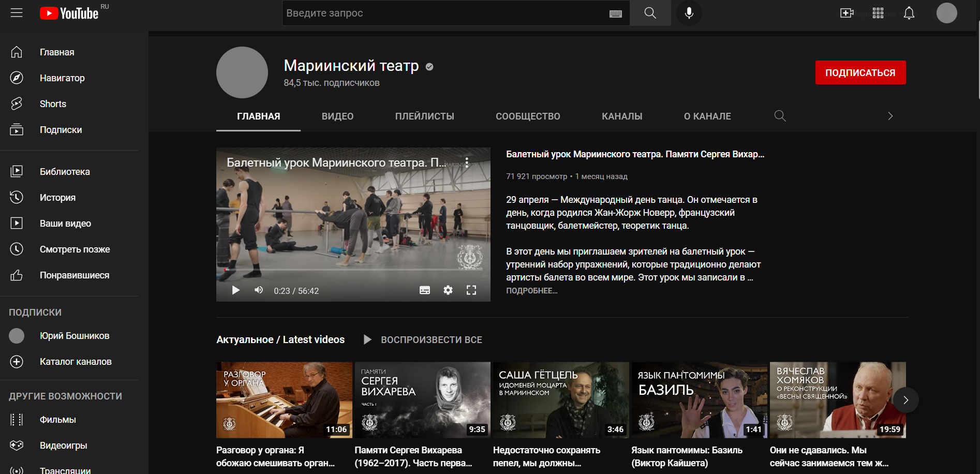The width and height of the screenshot is (980, 474).
Task: Open the Памяти Сергея Вихарева thumbnail
Action: coord(423,400)
